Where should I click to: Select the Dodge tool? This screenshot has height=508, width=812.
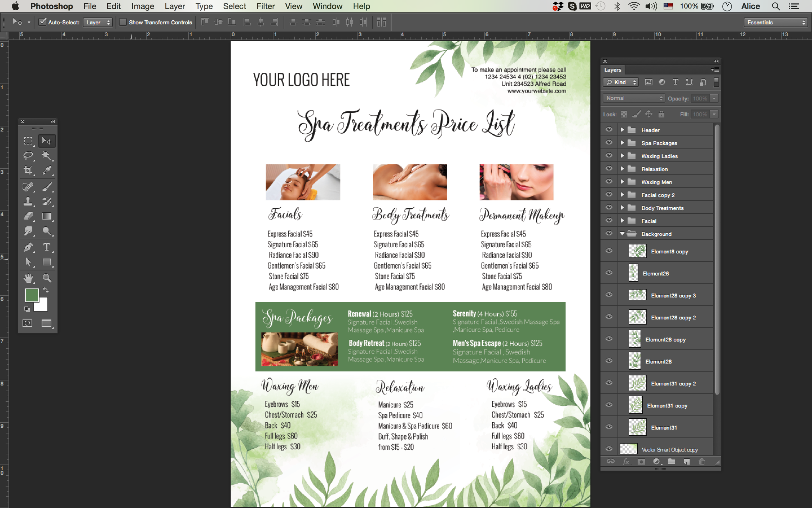(47, 231)
